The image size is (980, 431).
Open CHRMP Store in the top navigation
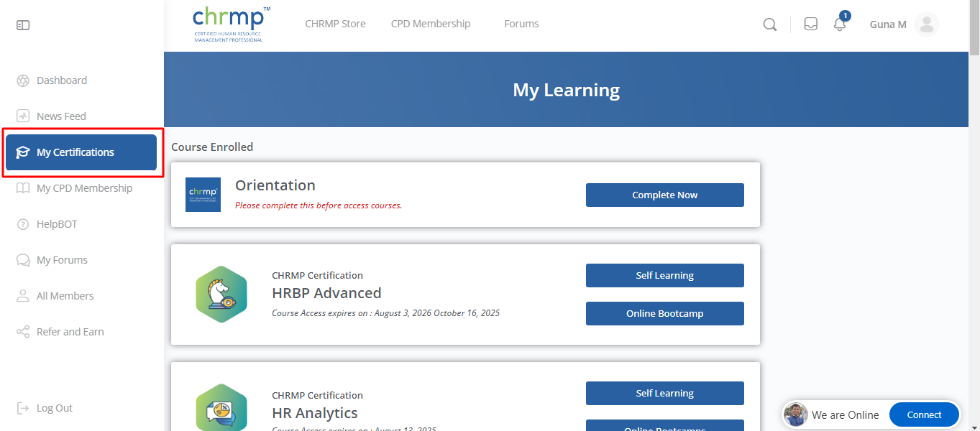point(335,24)
